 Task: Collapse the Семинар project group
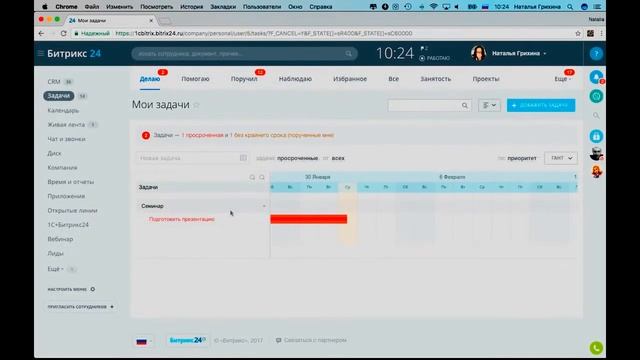tap(264, 206)
